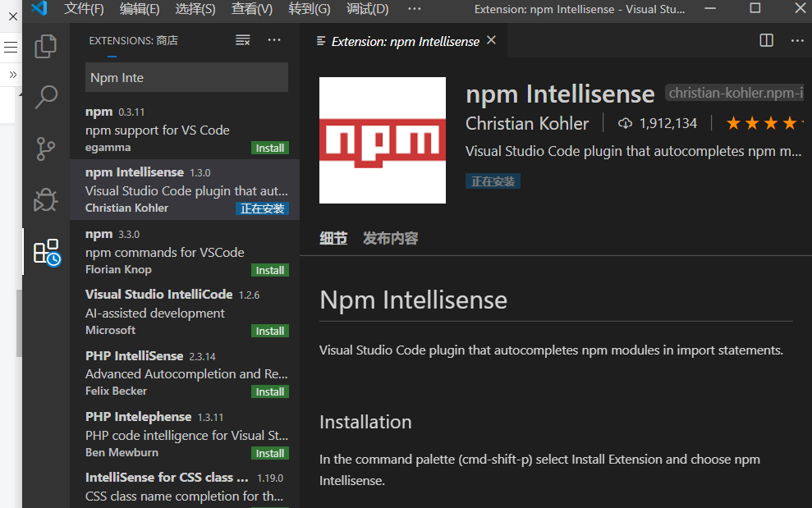The image size is (812, 508).
Task: Click 正在安装 button on extension detail page
Action: [493, 181]
